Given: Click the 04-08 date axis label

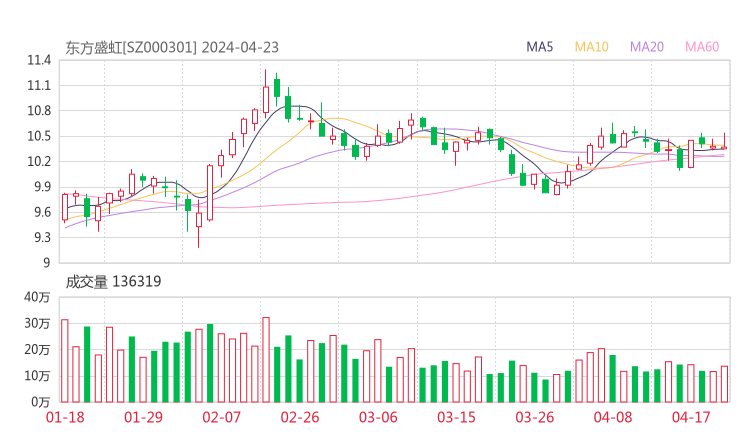Looking at the screenshot, I should (x=613, y=417).
